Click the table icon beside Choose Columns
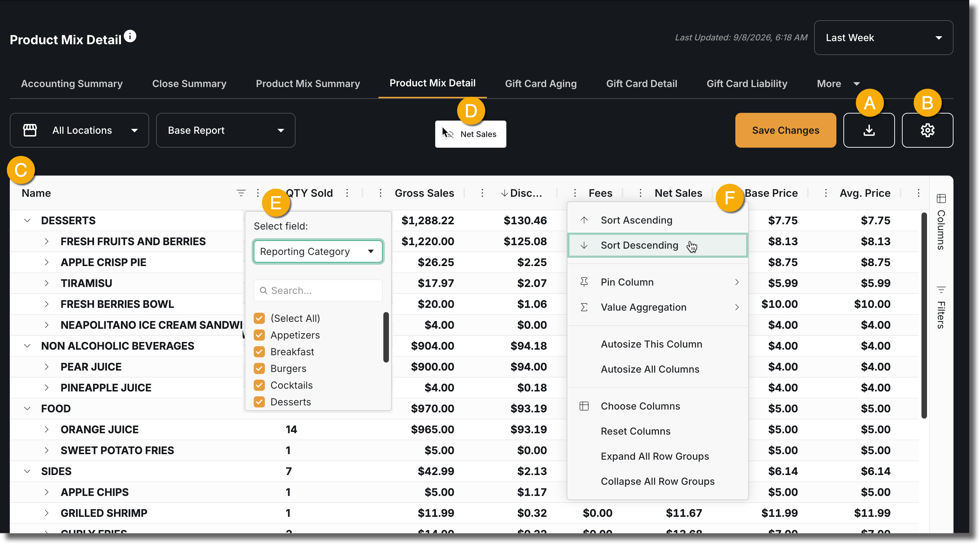The image size is (980, 544). 584,406
